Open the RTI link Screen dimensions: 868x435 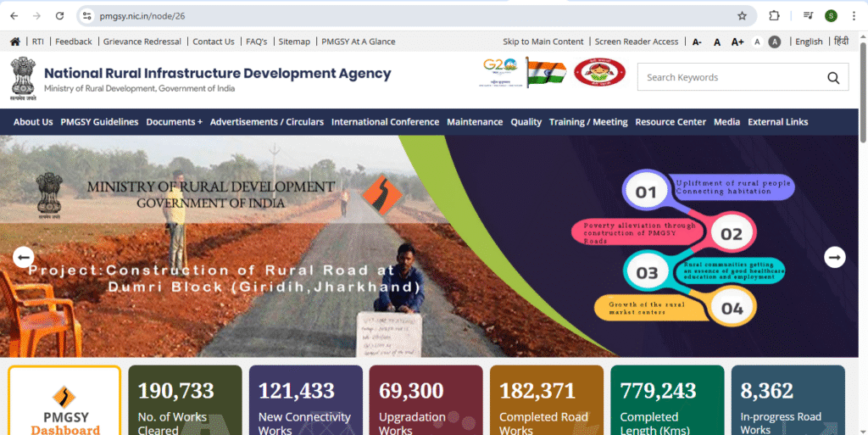coord(37,42)
